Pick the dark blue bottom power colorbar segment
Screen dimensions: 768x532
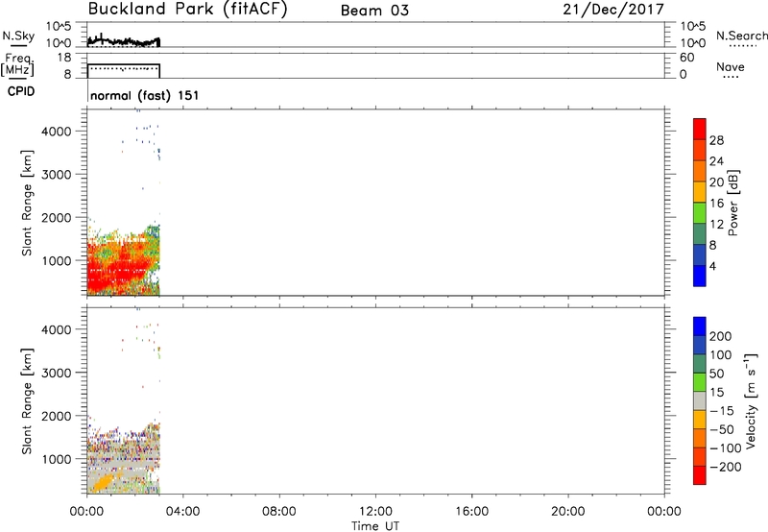tap(700, 276)
